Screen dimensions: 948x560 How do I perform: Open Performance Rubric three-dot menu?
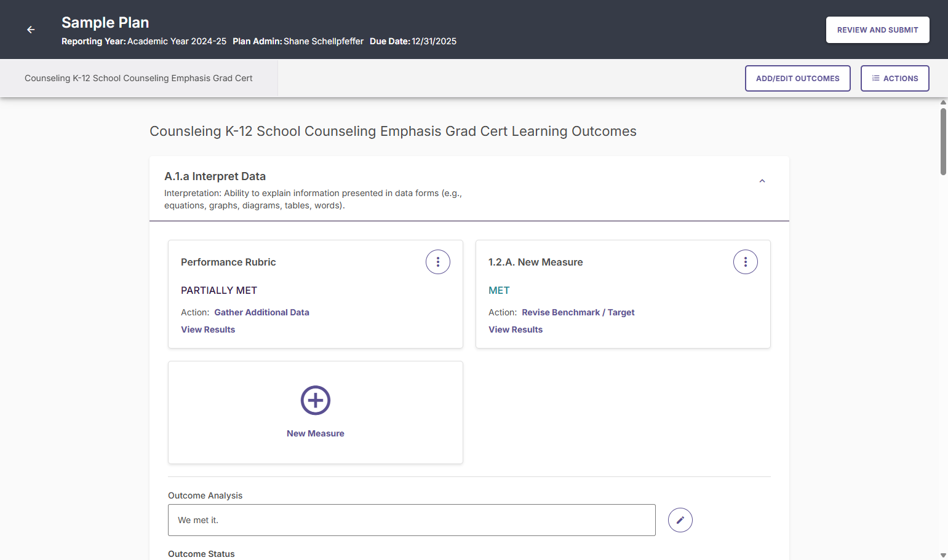[x=438, y=262]
